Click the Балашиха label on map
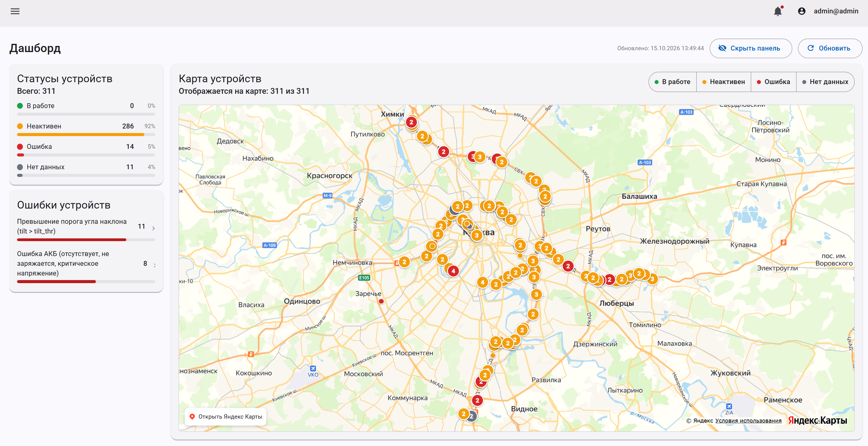This screenshot has height=446, width=868. pos(639,196)
